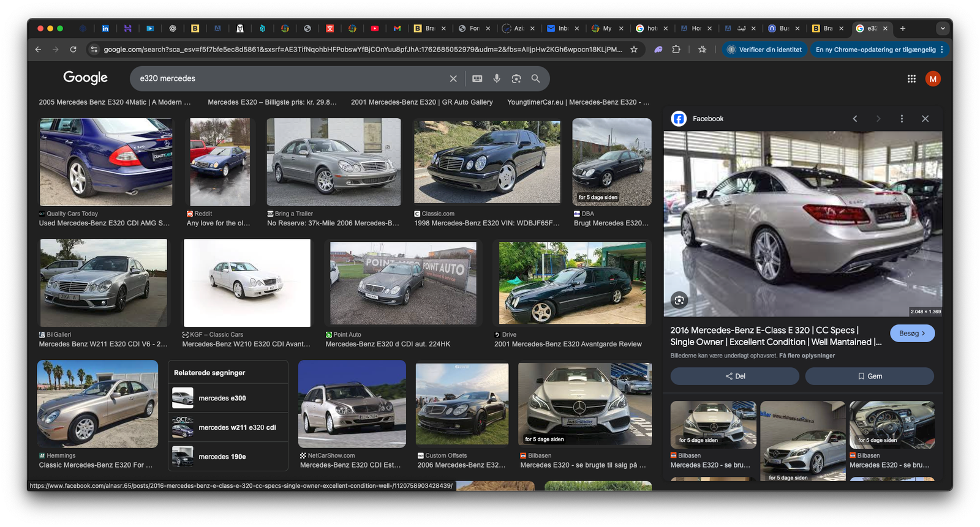
Task: Select related search 'mercedes w211 e320 cdi'
Action: (228, 428)
